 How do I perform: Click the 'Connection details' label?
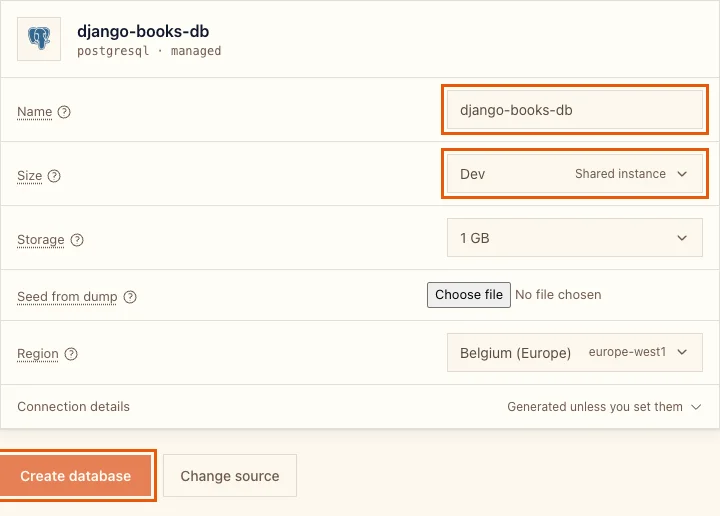[x=73, y=407]
